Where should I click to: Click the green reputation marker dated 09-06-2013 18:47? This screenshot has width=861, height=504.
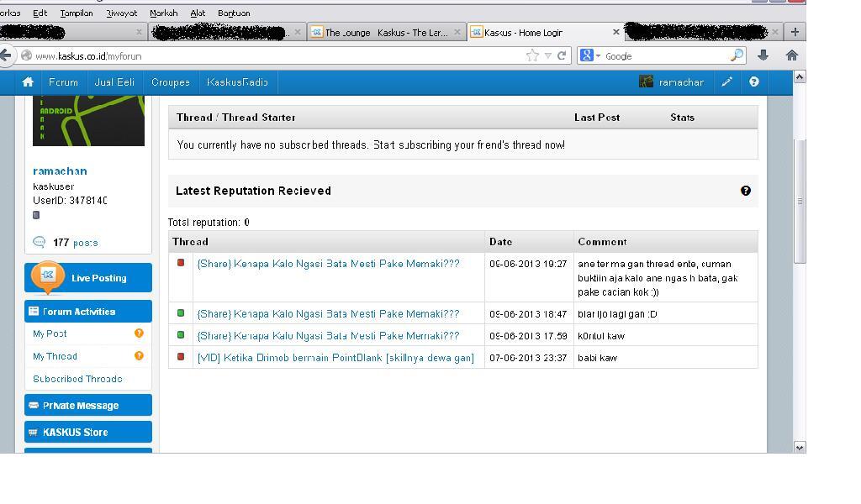click(x=181, y=313)
